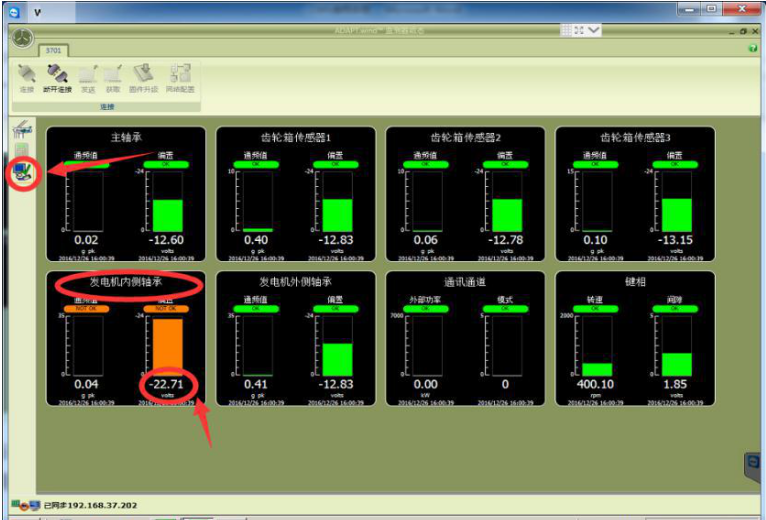Restore the inner ADAPT window
The width and height of the screenshot is (766, 520).
[743, 31]
